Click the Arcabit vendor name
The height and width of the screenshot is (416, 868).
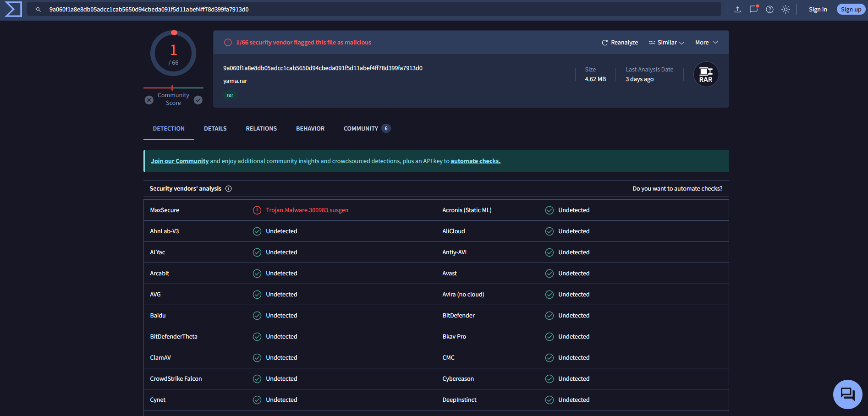point(159,274)
